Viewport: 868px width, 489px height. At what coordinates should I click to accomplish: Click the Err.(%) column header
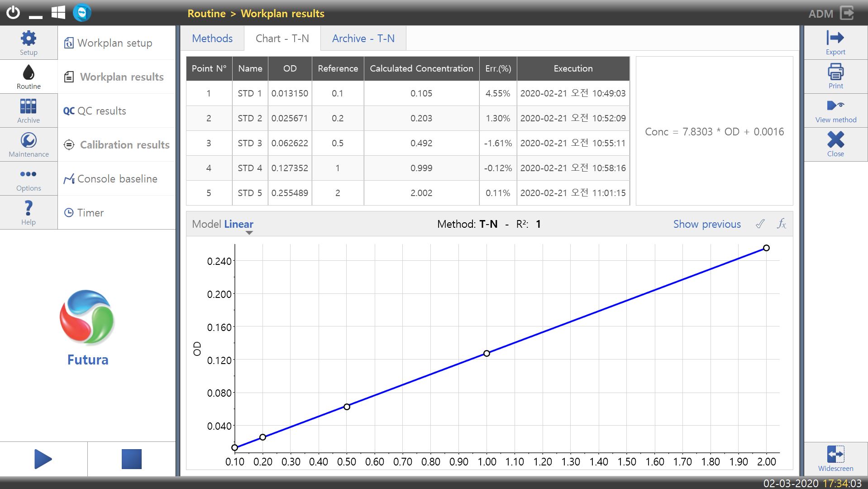click(498, 68)
